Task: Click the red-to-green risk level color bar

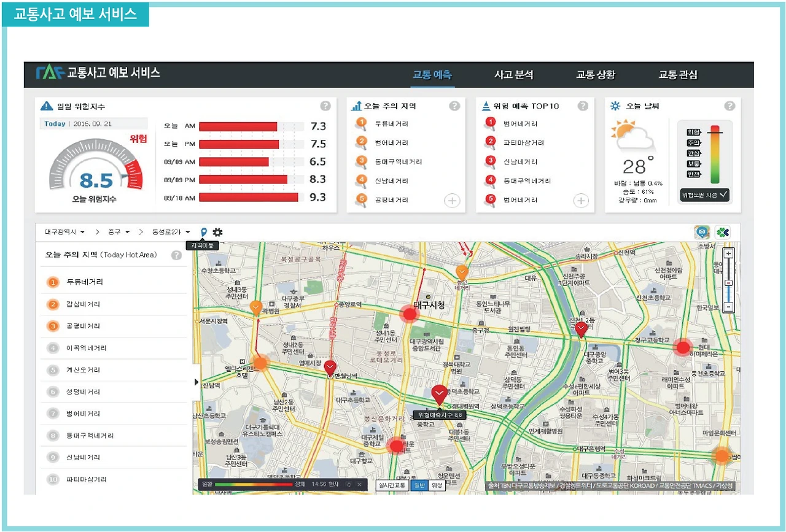Action: (x=714, y=155)
